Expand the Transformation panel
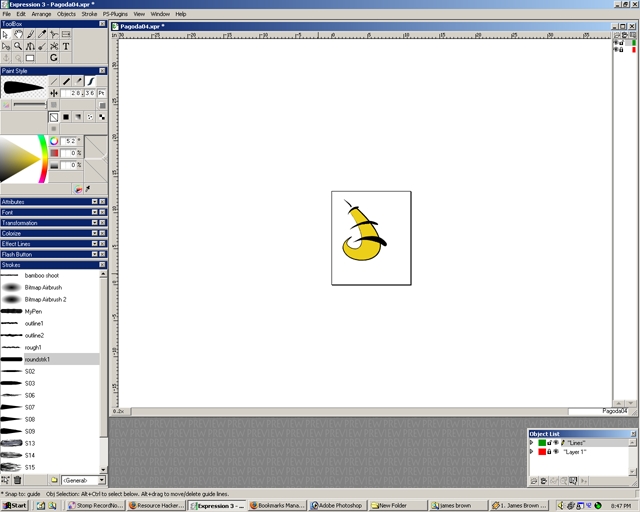640x512 pixels. coord(95,223)
